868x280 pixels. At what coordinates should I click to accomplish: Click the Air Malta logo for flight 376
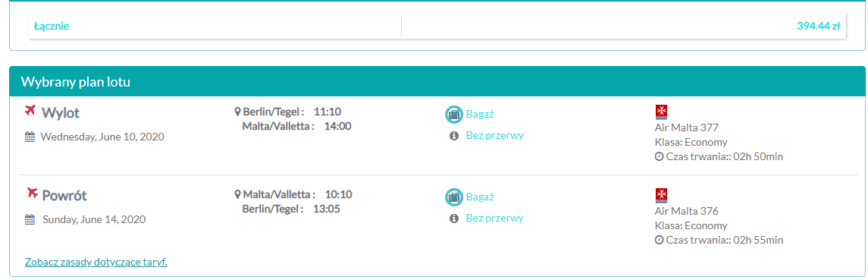[661, 195]
